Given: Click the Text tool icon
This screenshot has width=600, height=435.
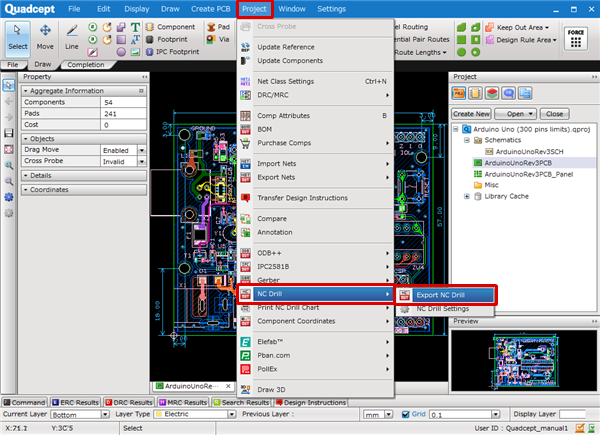Looking at the screenshot, I should pos(135,27).
